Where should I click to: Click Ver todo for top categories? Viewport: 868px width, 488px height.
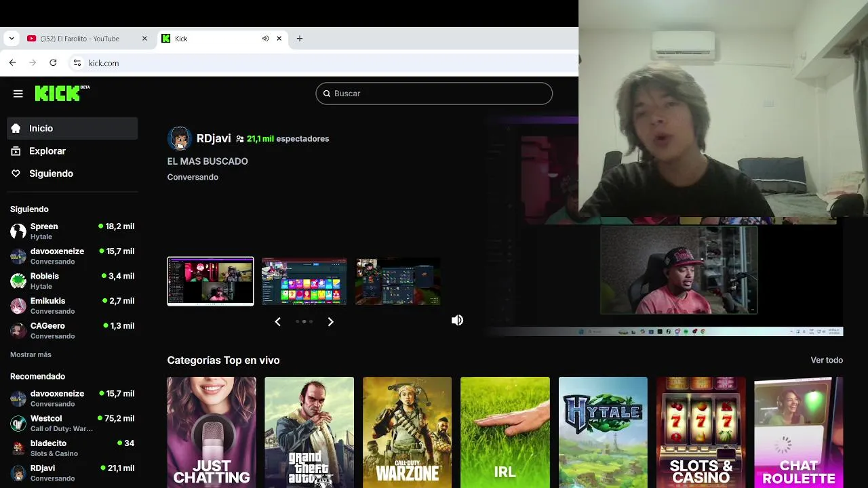827,360
